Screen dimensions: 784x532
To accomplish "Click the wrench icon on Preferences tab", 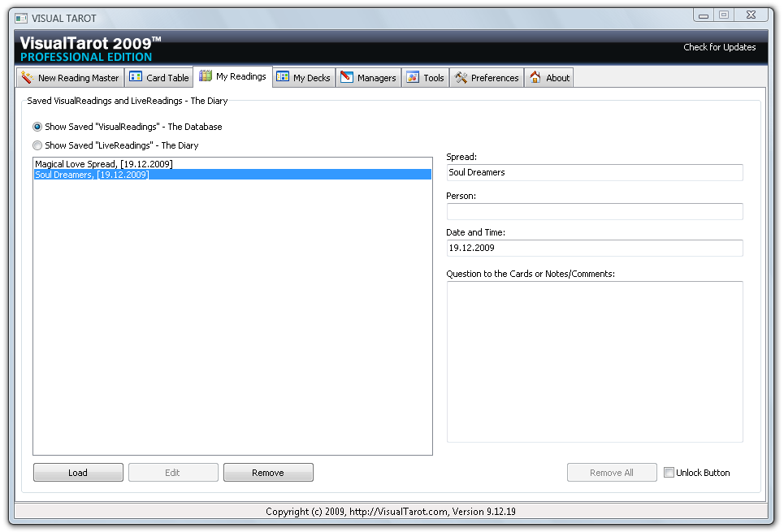I will 461,77.
